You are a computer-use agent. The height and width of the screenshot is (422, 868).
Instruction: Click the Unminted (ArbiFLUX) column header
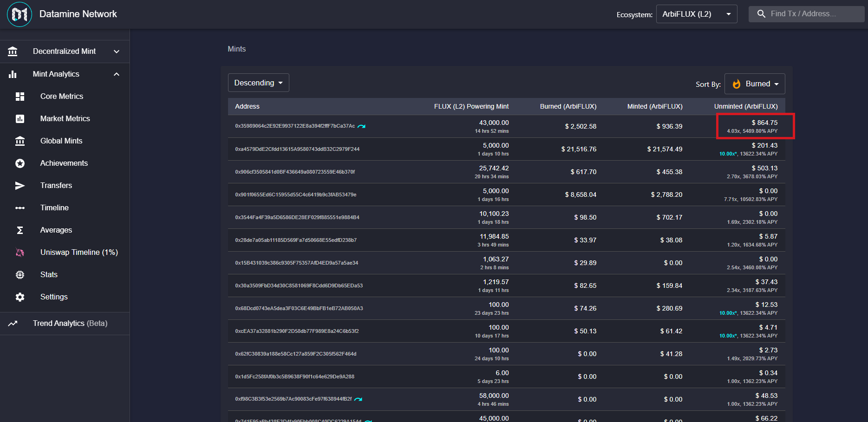click(746, 106)
